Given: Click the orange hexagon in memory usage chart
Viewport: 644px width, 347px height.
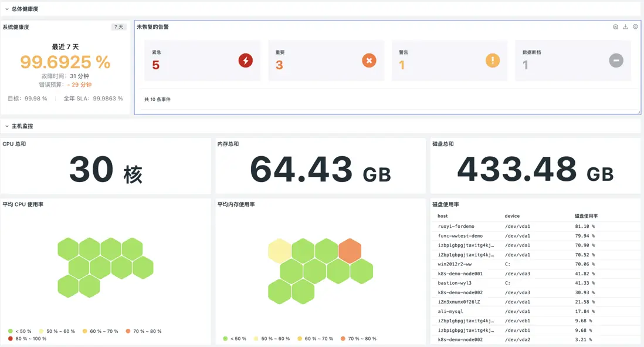Looking at the screenshot, I should (x=350, y=251).
